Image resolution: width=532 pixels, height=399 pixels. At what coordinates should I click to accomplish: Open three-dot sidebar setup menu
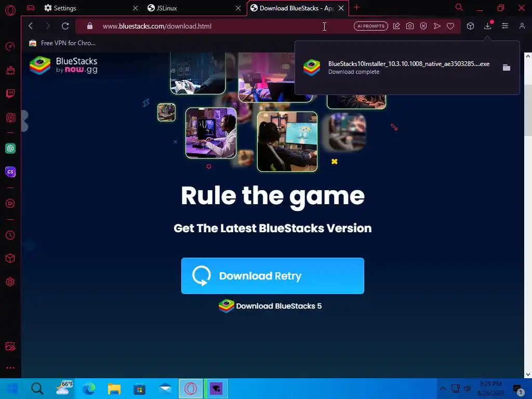pyautogui.click(x=10, y=368)
